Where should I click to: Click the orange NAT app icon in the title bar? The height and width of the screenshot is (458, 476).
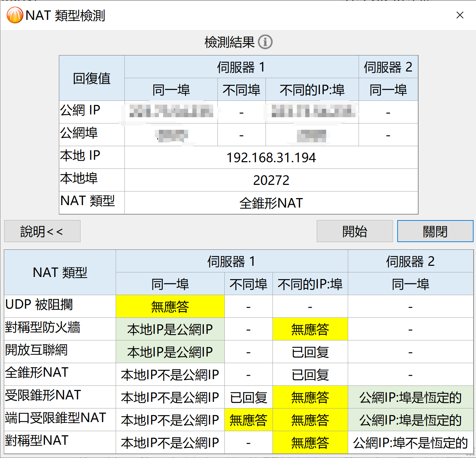(15, 15)
